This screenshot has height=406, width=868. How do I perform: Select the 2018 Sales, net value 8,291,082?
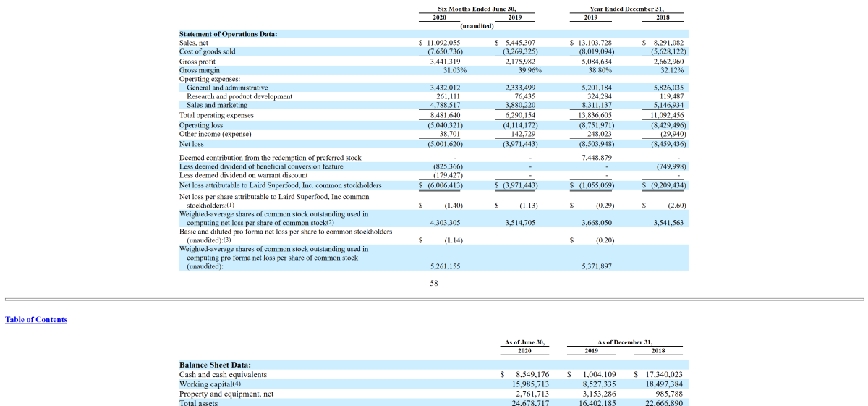[668, 43]
